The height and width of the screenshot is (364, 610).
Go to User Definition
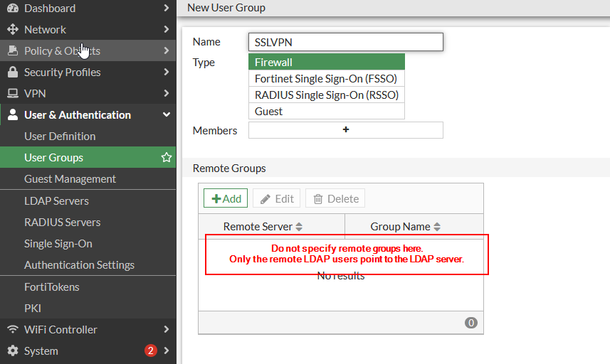point(60,136)
